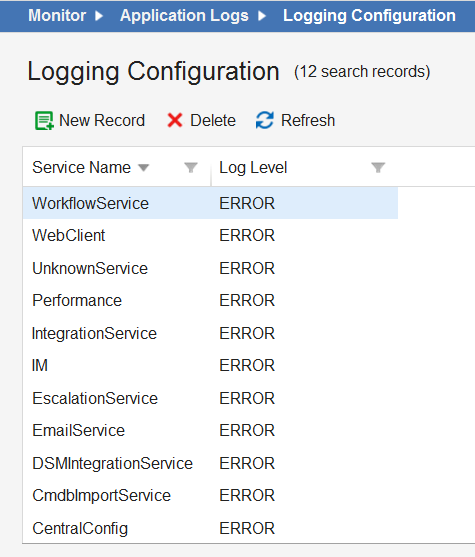Click the Service Name column header

(81, 167)
